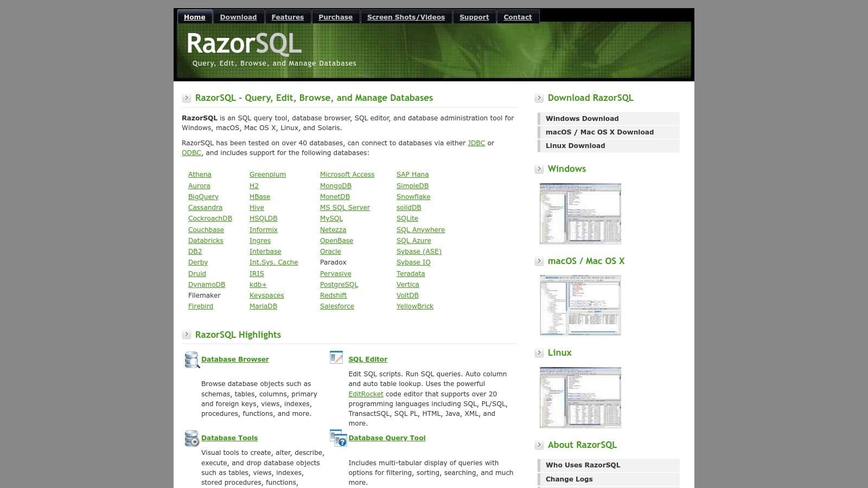868x488 pixels.
Task: Follow the Change Logs link
Action: pyautogui.click(x=569, y=479)
